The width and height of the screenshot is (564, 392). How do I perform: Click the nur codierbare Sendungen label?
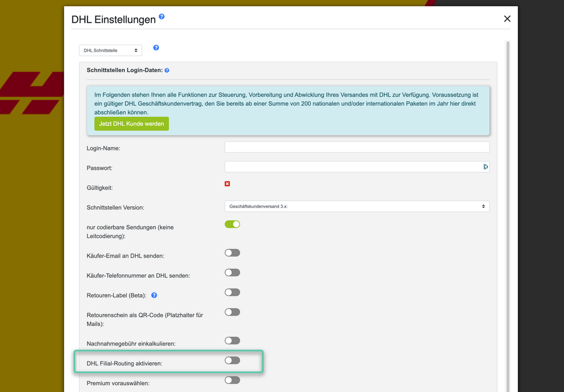click(130, 232)
